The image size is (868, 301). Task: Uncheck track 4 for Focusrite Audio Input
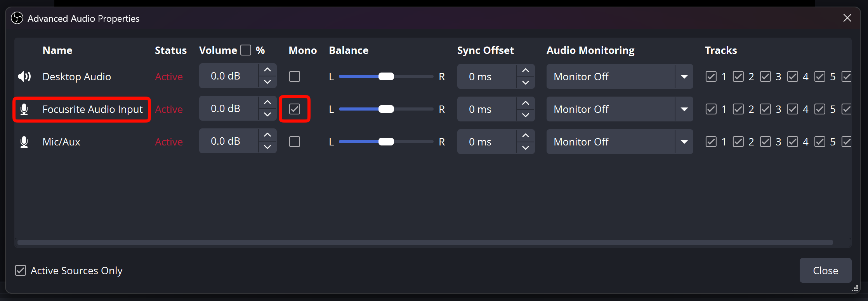pyautogui.click(x=793, y=109)
